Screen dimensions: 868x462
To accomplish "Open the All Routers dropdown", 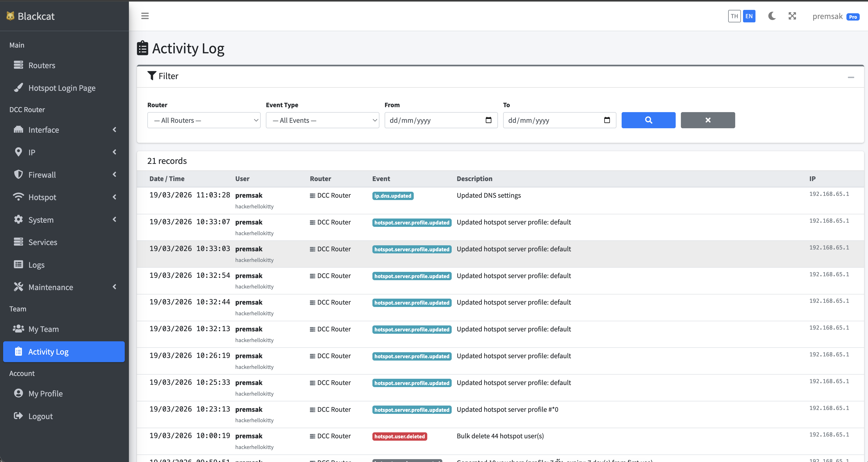I will pos(204,120).
